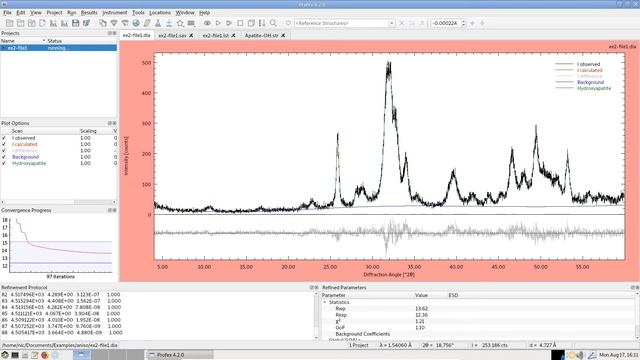This screenshot has height=360, width=640.
Task: Click the first toolbar icon for new project
Action: click(x=9, y=23)
